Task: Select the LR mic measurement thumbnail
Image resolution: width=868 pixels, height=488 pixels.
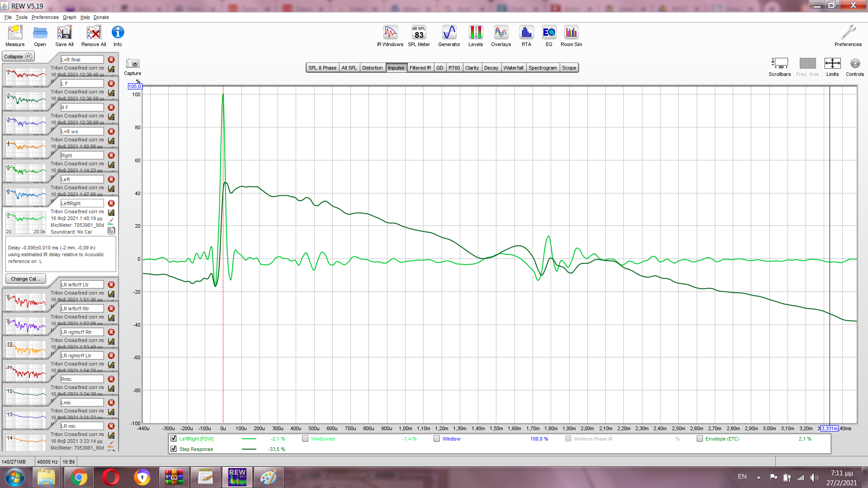Action: click(x=26, y=442)
